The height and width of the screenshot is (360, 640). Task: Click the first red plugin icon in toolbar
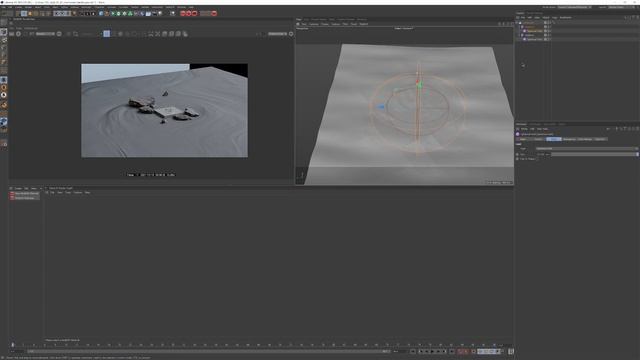(x=183, y=13)
